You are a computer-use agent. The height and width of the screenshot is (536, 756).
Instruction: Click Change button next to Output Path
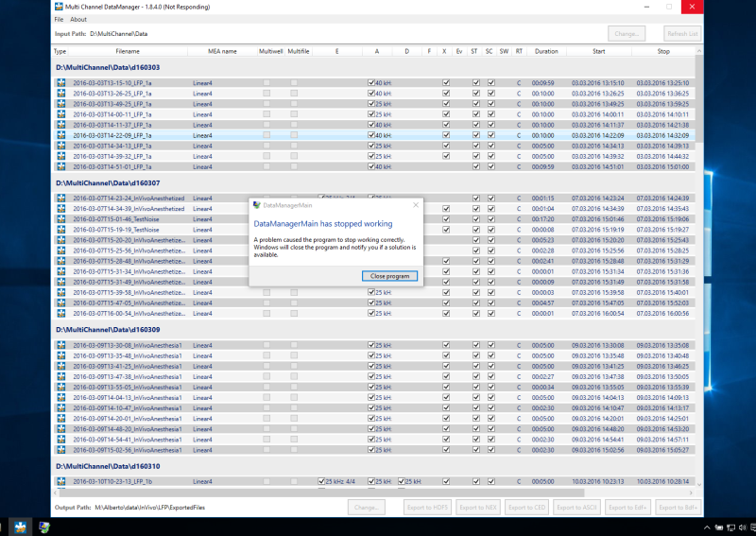[x=367, y=507]
